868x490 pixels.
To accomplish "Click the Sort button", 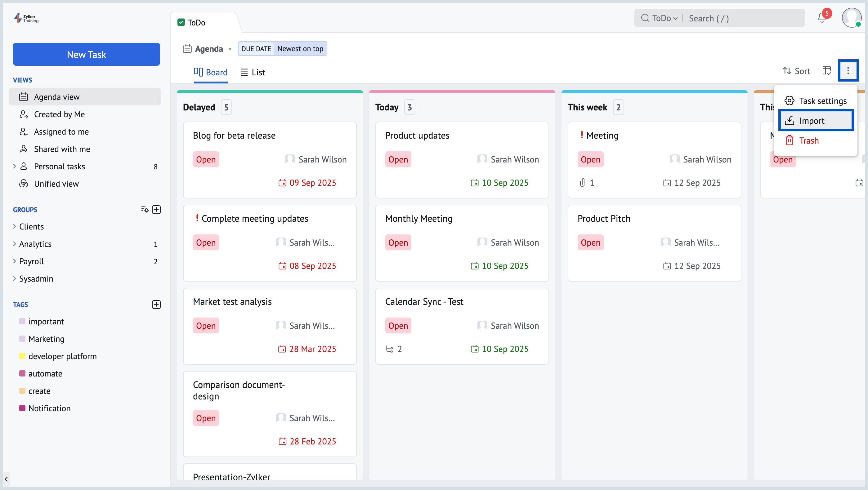I will (x=796, y=71).
